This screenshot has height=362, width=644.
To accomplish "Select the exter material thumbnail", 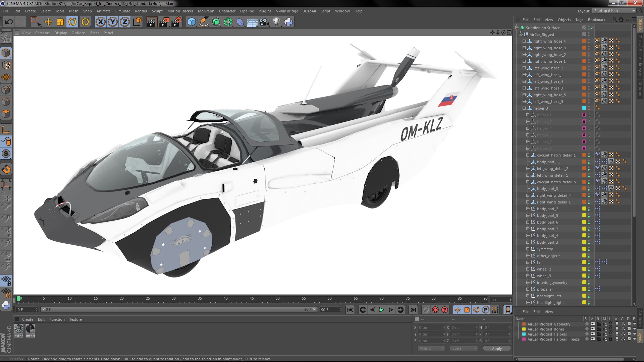I will [19, 331].
